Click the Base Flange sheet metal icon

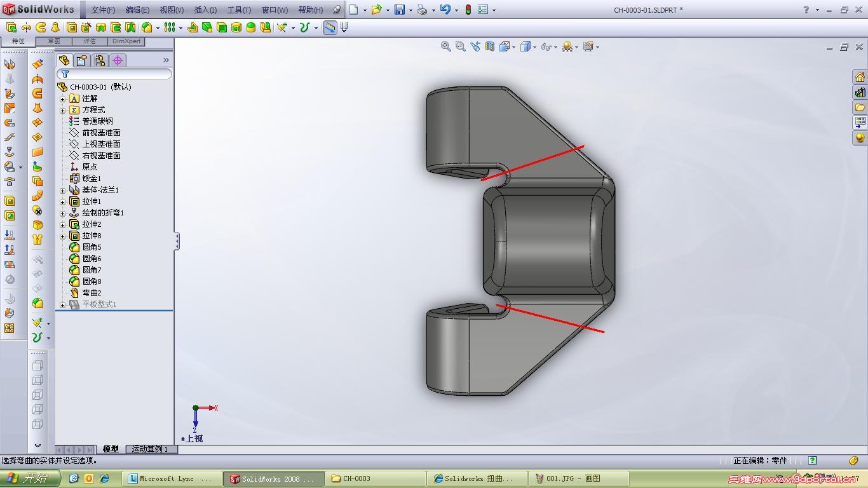point(10,64)
